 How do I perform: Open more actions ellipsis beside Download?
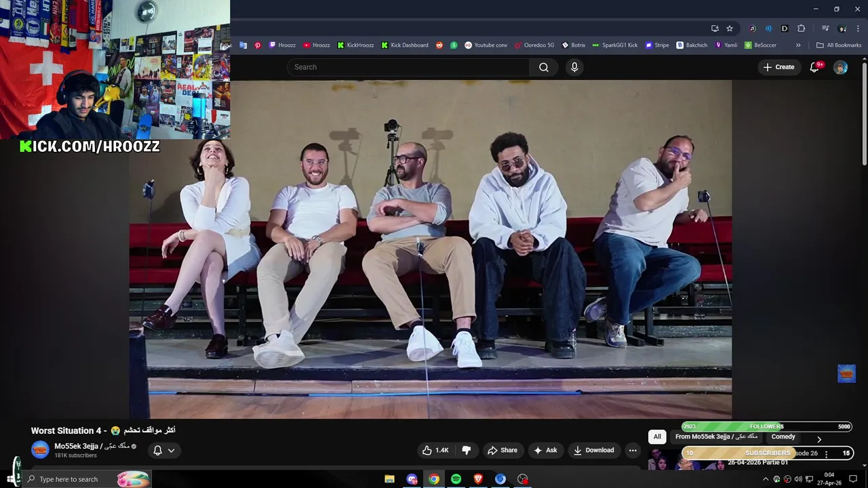[x=633, y=450]
